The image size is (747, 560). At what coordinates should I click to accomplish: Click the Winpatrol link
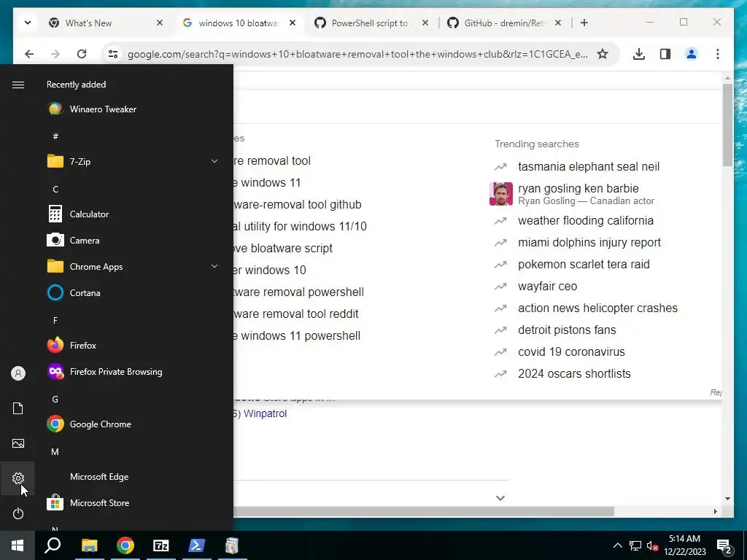(265, 413)
